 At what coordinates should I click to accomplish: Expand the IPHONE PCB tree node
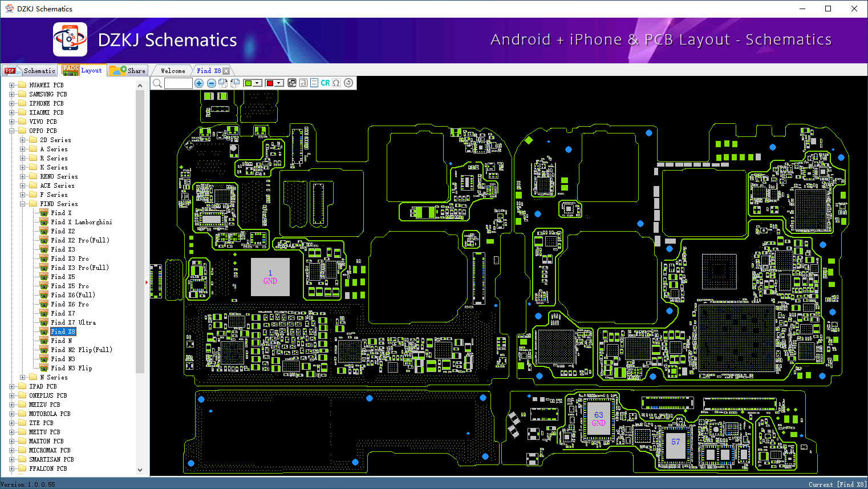click(12, 103)
